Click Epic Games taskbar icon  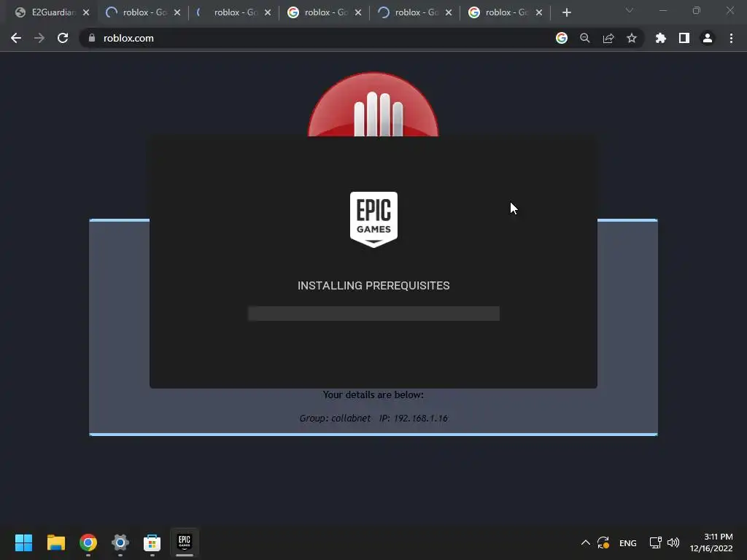point(185,542)
